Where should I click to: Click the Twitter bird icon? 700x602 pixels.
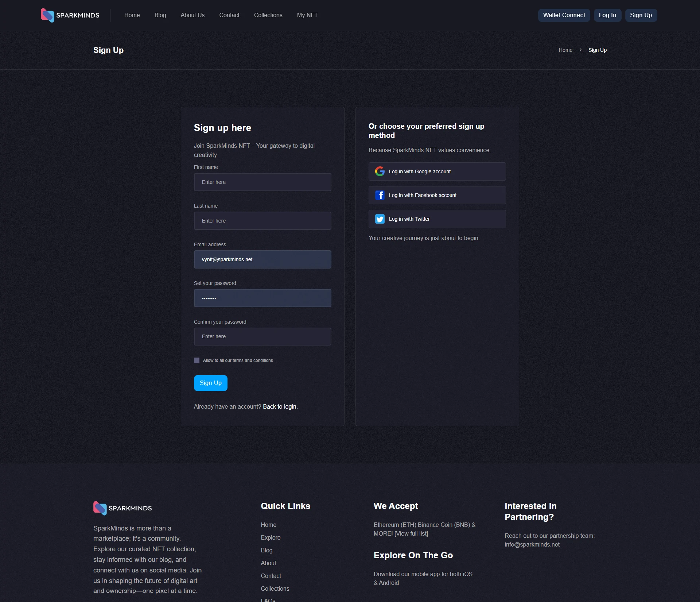coord(380,219)
